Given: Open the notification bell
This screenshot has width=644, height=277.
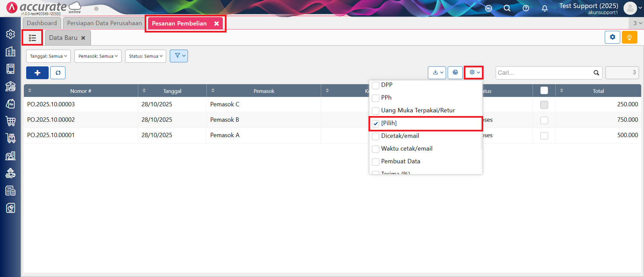Looking at the screenshot, I should (x=544, y=8).
